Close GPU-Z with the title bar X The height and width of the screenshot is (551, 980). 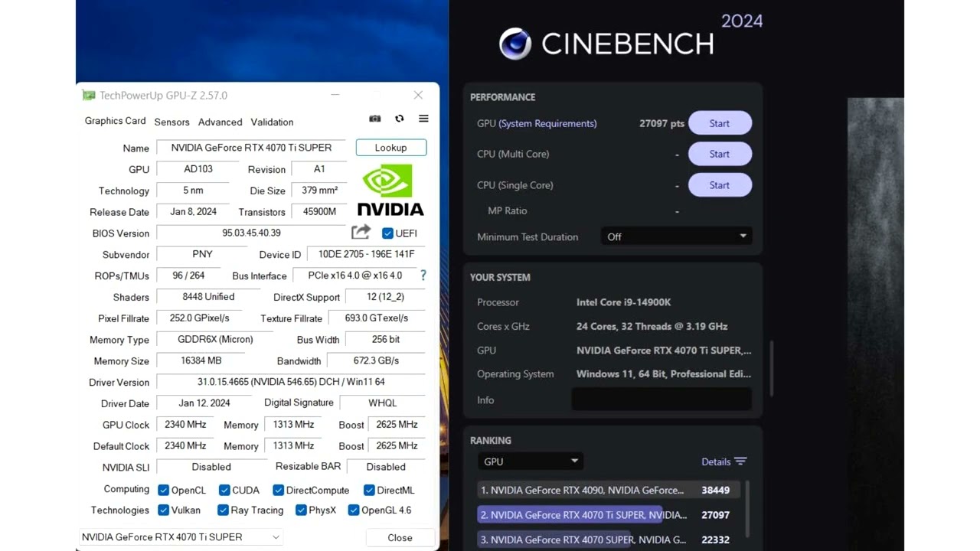point(418,95)
